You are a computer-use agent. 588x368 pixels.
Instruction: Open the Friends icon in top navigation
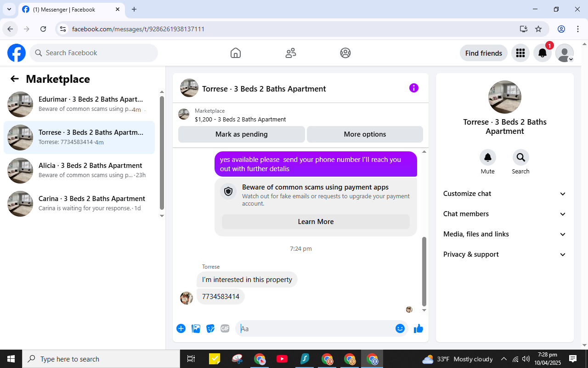291,53
